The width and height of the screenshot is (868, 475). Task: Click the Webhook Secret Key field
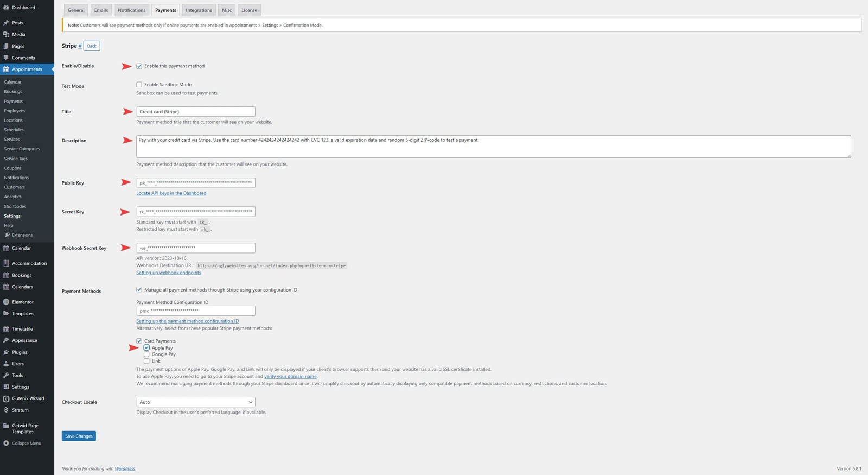pyautogui.click(x=196, y=248)
